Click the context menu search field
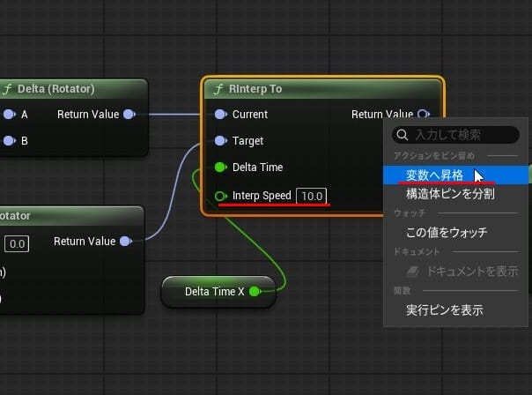The width and height of the screenshot is (532, 395). tap(455, 135)
